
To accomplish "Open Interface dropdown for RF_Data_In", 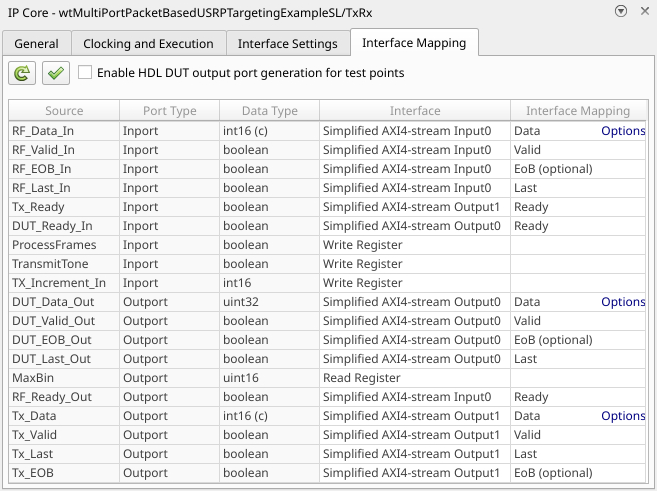I will (415, 131).
